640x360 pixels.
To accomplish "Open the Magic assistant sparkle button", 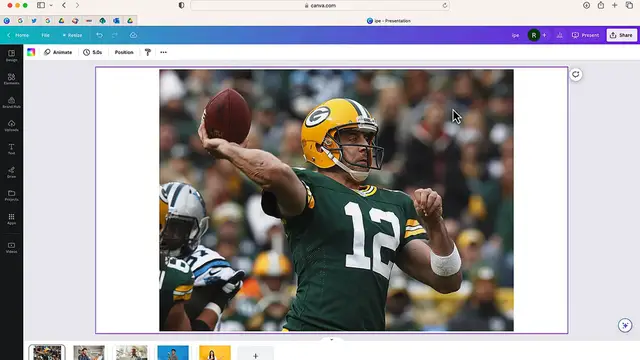I will point(625,325).
